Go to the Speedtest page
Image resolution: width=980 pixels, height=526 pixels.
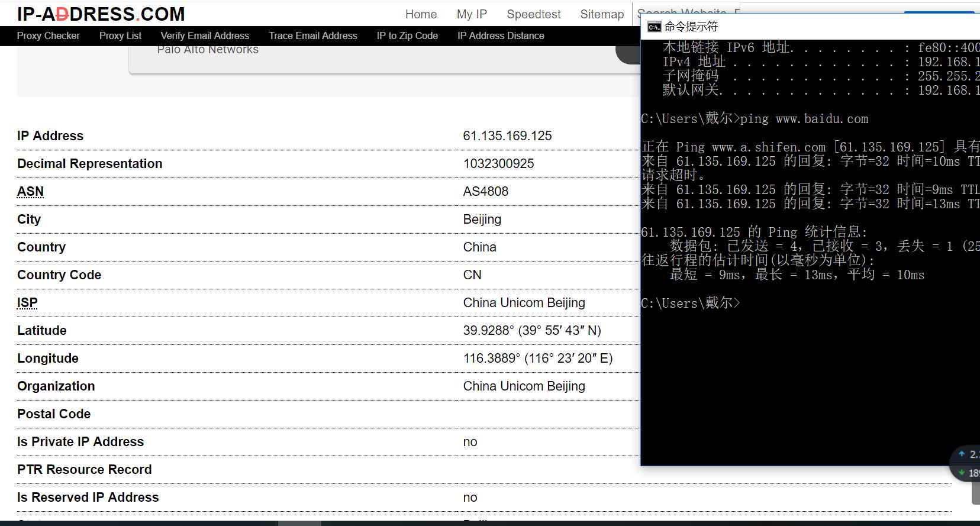click(533, 14)
